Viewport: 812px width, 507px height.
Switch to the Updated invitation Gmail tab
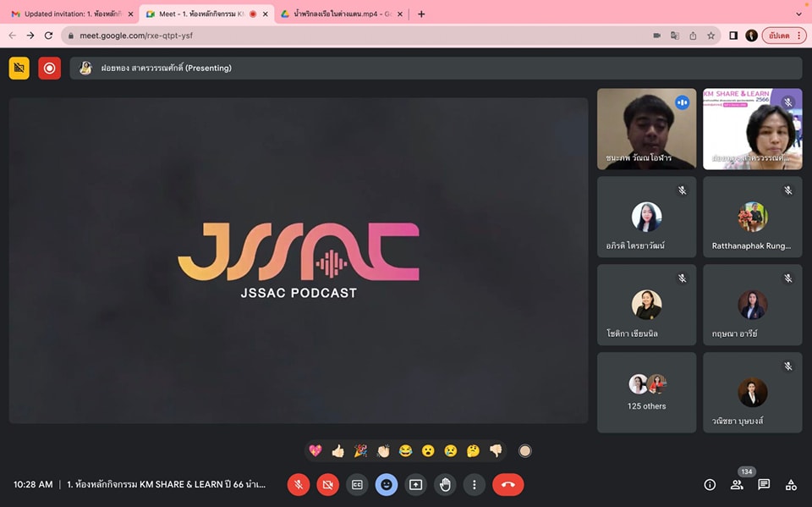[68, 14]
